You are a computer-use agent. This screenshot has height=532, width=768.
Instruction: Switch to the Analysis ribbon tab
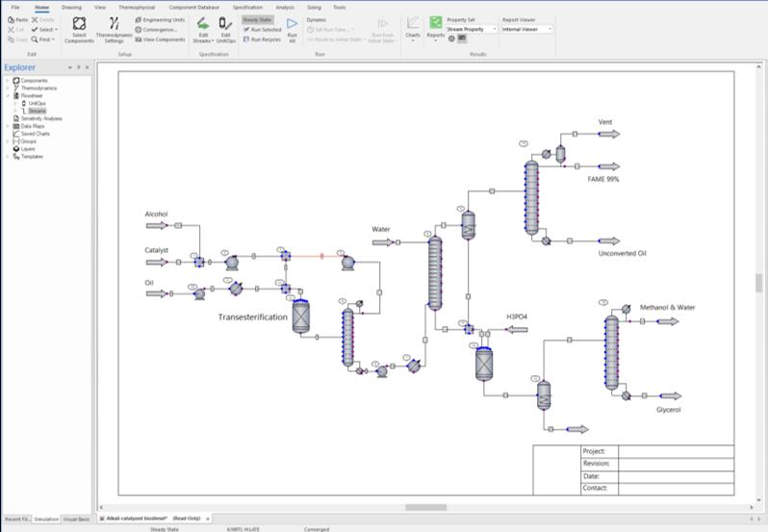(x=285, y=8)
